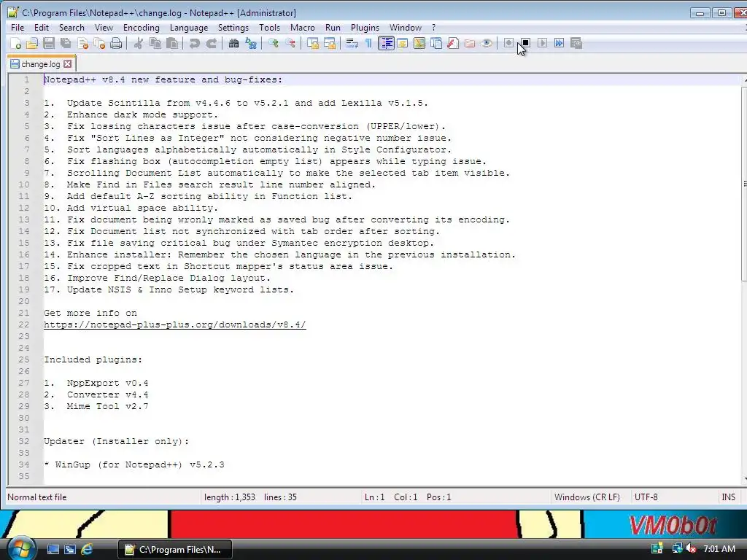This screenshot has width=747, height=560.
Task: Click line 'Converter v4.4'
Action: 108,394
